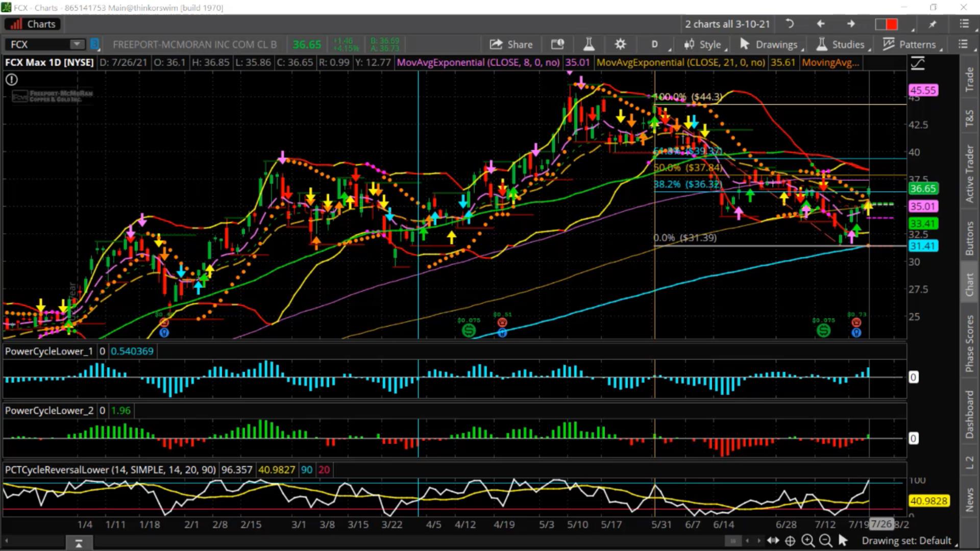Open the Phase Scores sidebar tab
The image size is (980, 551).
[969, 343]
